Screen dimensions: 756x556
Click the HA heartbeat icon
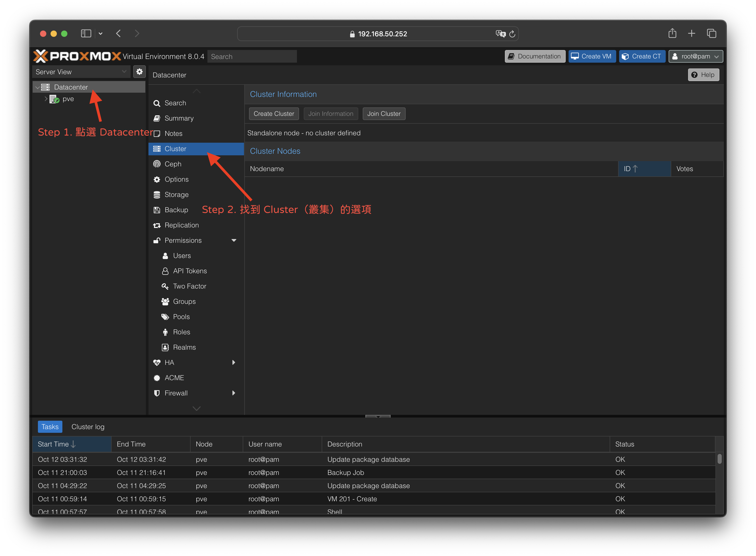[157, 363]
